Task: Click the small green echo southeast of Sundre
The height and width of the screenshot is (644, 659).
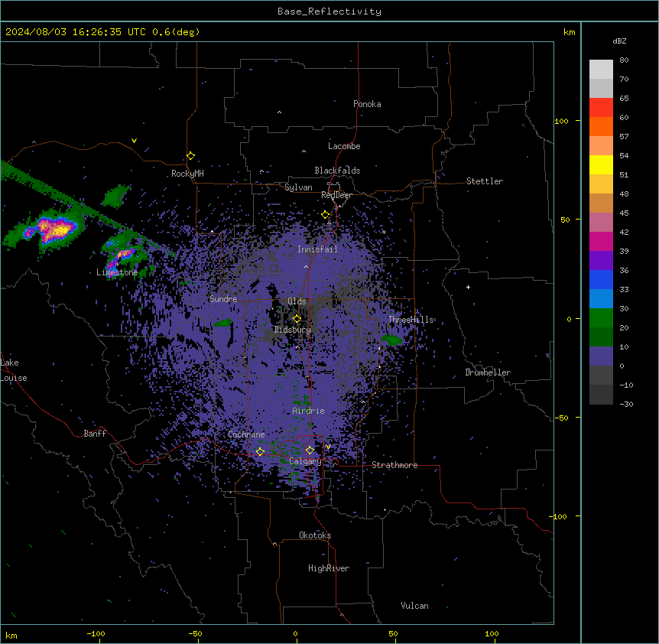Action: point(223,323)
